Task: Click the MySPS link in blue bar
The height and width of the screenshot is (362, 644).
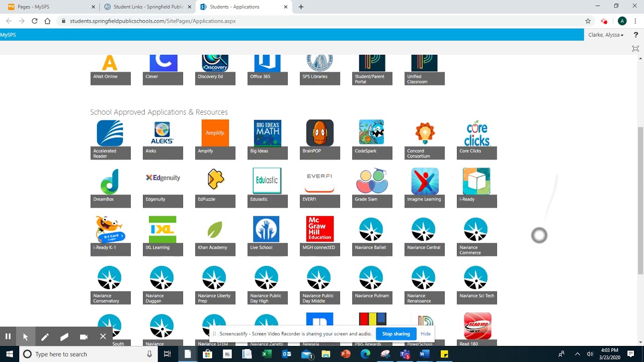Action: [8, 35]
